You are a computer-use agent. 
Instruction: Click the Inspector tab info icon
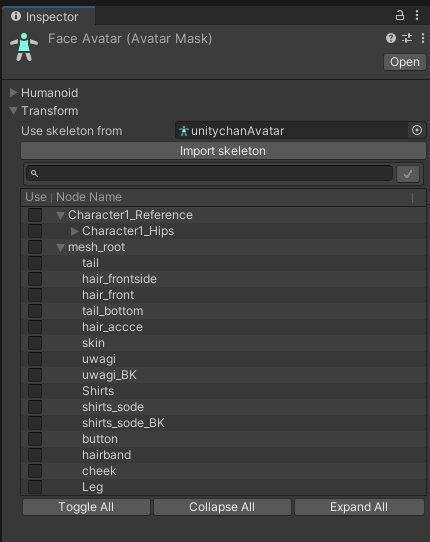tap(16, 16)
